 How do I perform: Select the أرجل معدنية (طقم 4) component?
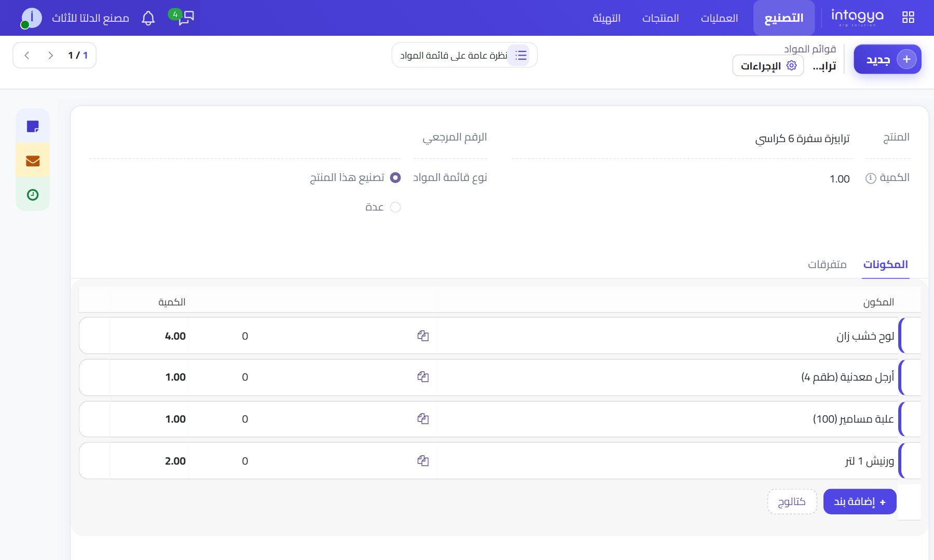tap(847, 377)
